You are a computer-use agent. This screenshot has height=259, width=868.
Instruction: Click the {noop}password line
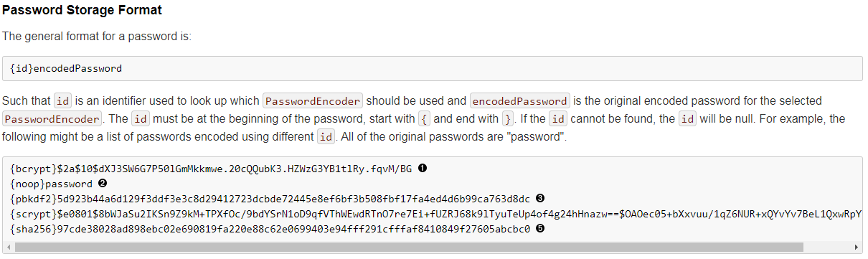pyautogui.click(x=52, y=184)
